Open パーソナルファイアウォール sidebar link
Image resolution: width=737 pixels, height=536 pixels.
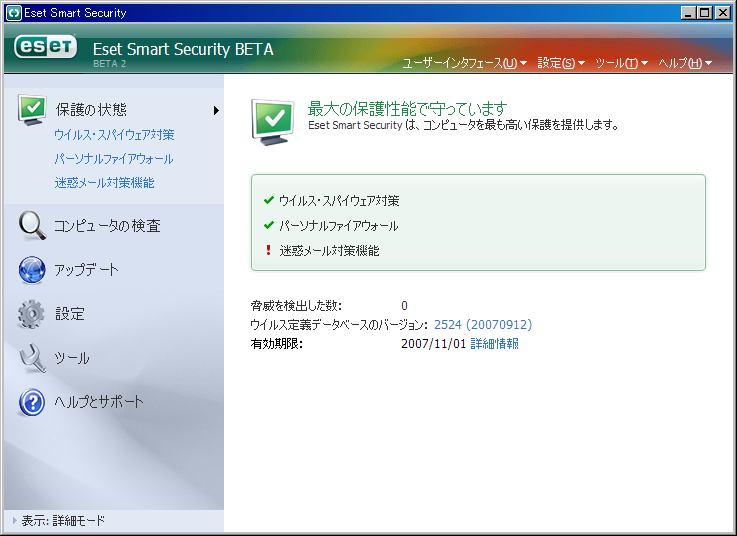click(x=114, y=159)
